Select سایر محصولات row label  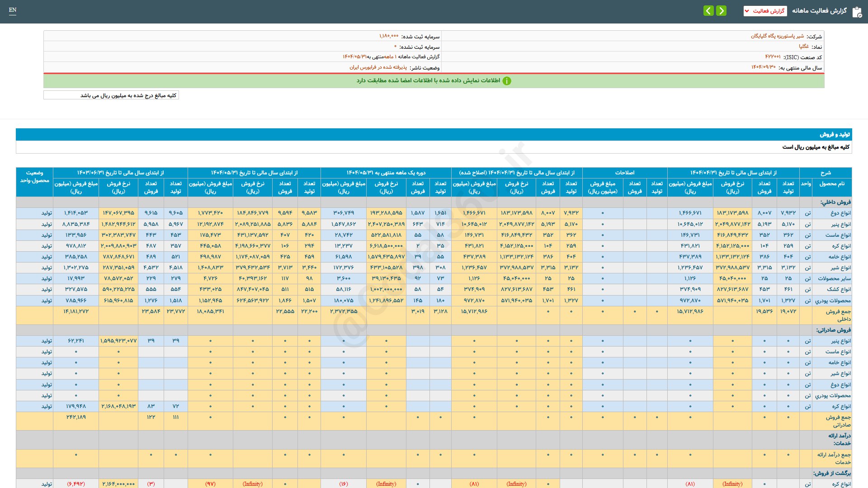coord(835,278)
